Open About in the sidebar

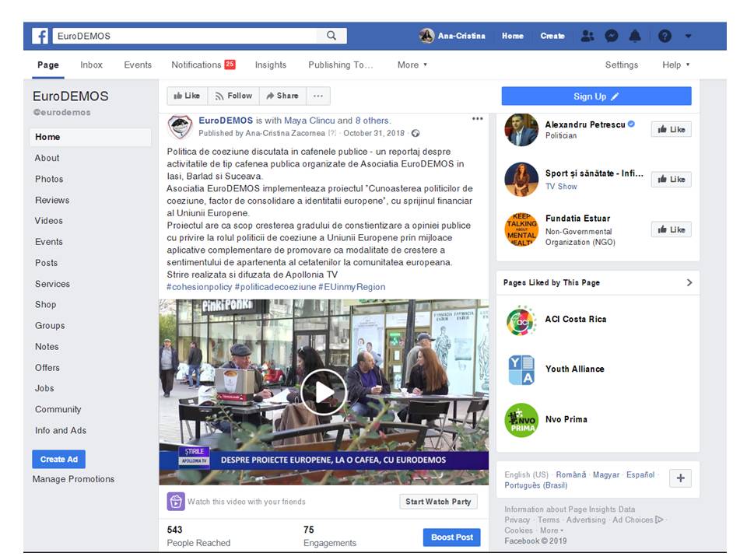[47, 158]
